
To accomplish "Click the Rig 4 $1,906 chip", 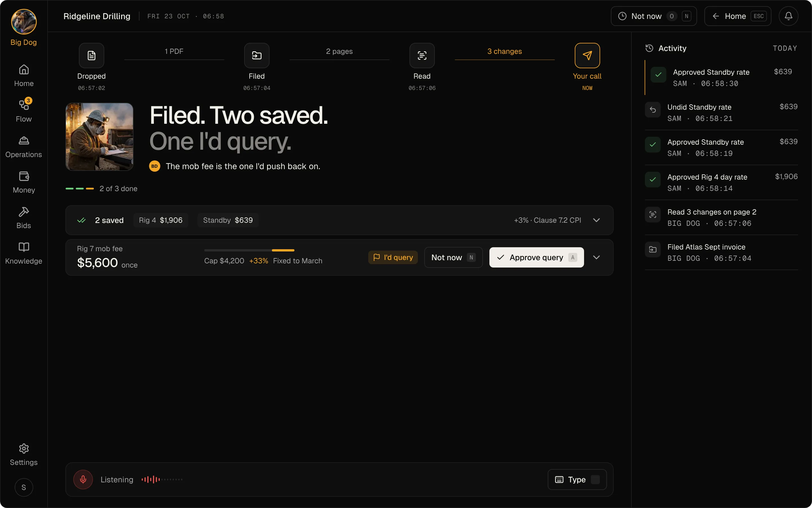I will tap(161, 220).
